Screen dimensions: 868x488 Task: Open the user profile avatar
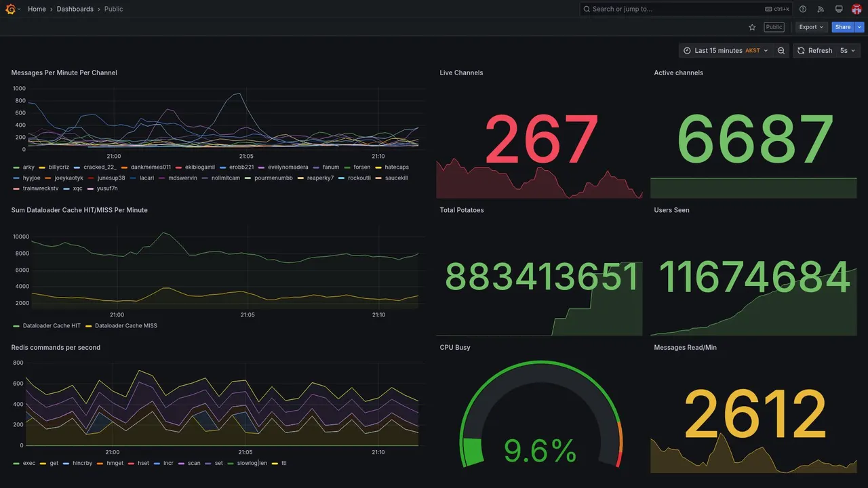[x=856, y=9]
